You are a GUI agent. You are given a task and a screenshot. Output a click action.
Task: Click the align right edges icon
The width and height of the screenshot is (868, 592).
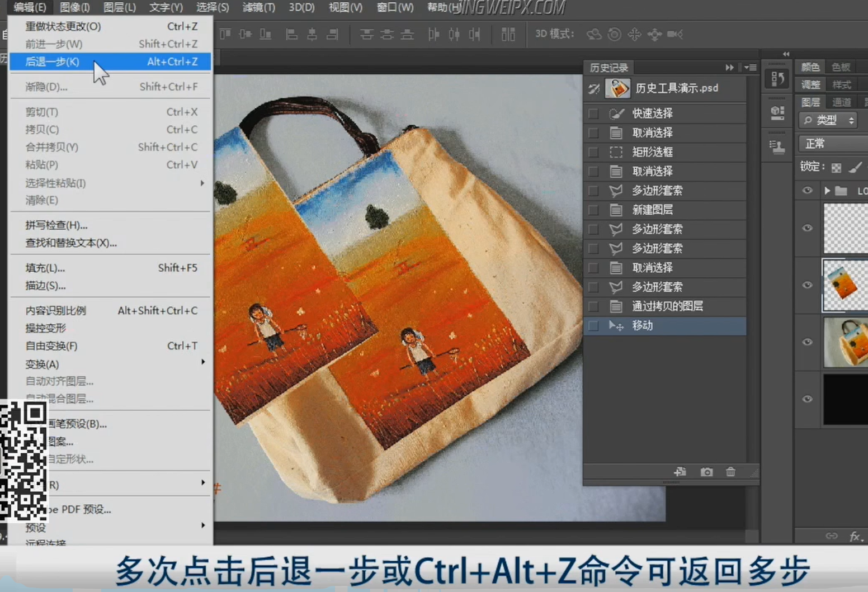click(332, 34)
